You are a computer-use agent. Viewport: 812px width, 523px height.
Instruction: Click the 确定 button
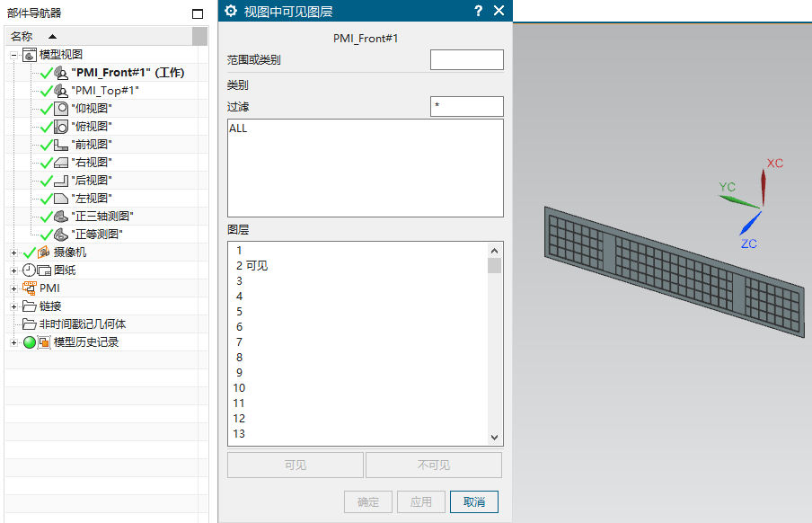tap(368, 501)
